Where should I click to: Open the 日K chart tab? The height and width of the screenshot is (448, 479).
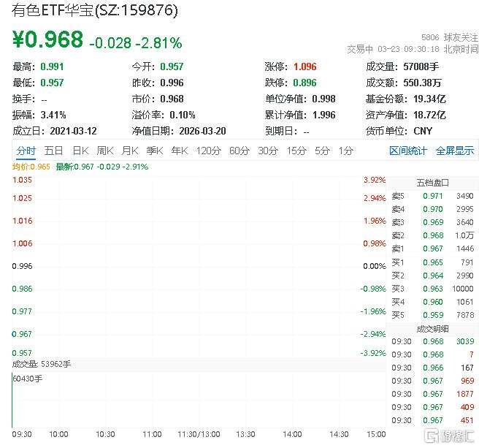coord(80,151)
